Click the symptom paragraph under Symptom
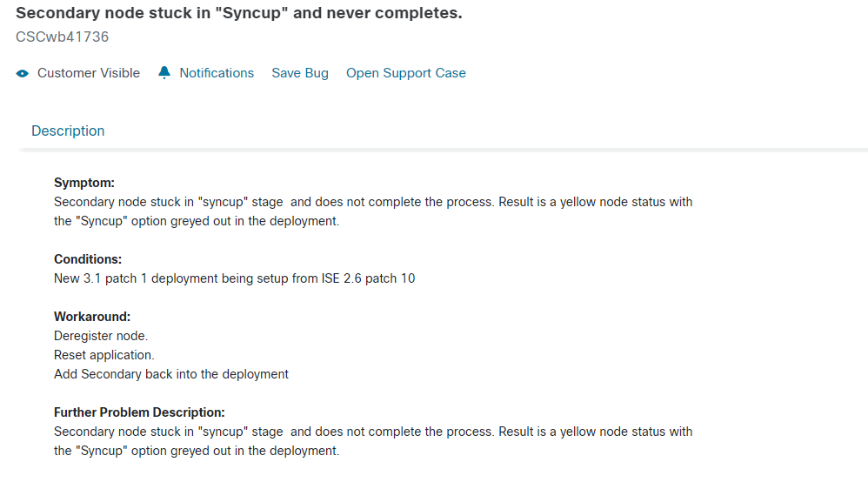868x489 pixels. pos(373,211)
